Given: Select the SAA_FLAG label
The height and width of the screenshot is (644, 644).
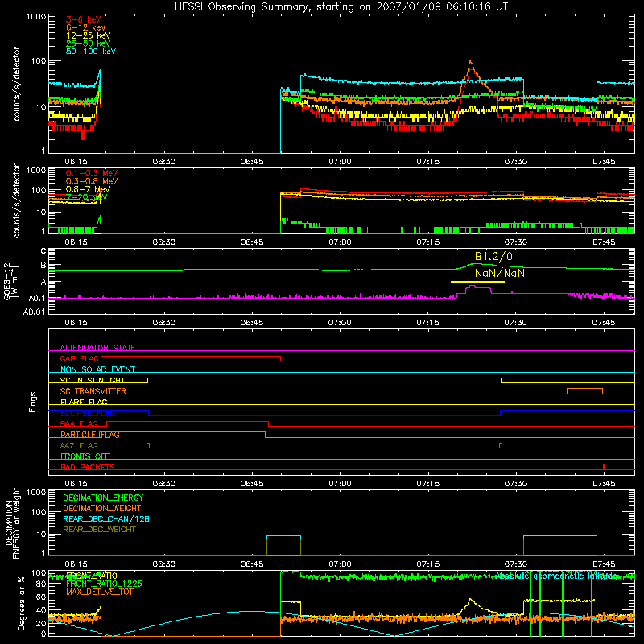Looking at the screenshot, I should pos(79,423).
